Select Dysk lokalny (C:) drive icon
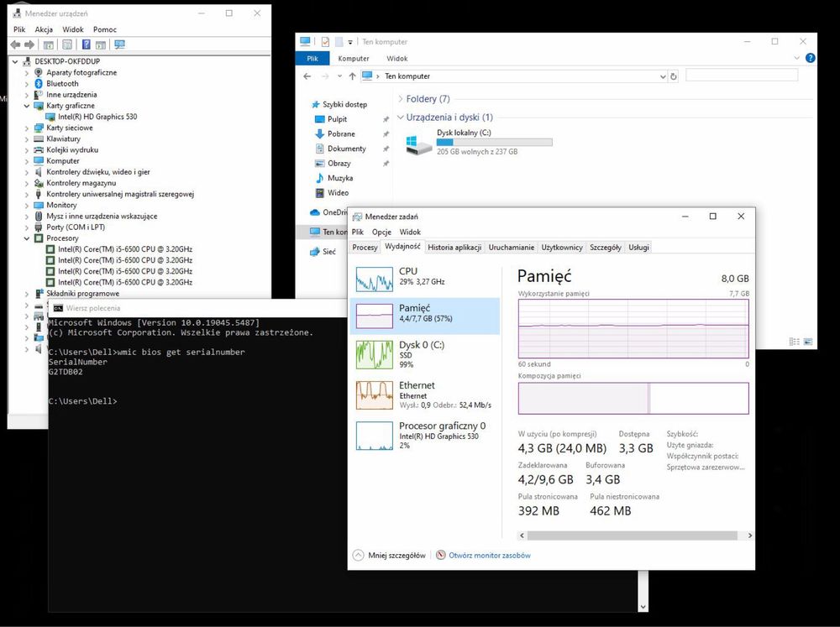Image resolution: width=840 pixels, height=627 pixels. point(419,144)
